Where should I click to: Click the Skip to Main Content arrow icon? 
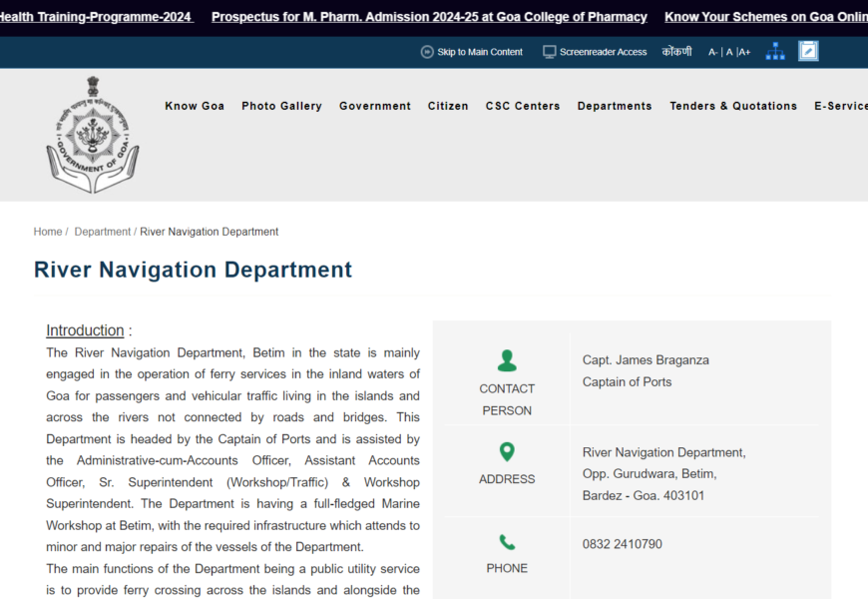pyautogui.click(x=427, y=52)
